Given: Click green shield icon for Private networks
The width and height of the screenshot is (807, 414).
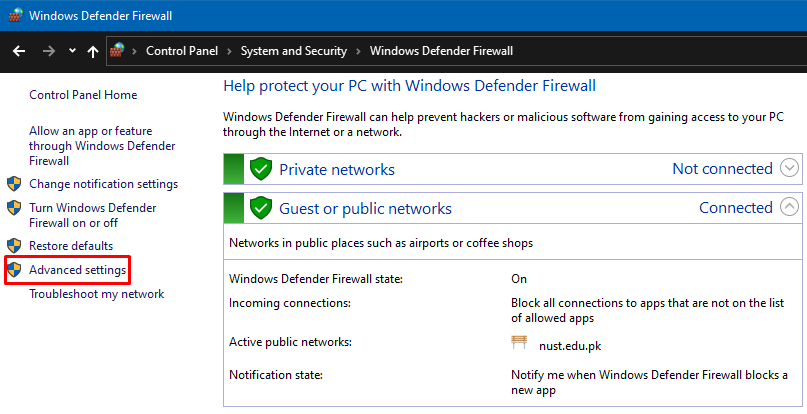Looking at the screenshot, I should tap(261, 169).
